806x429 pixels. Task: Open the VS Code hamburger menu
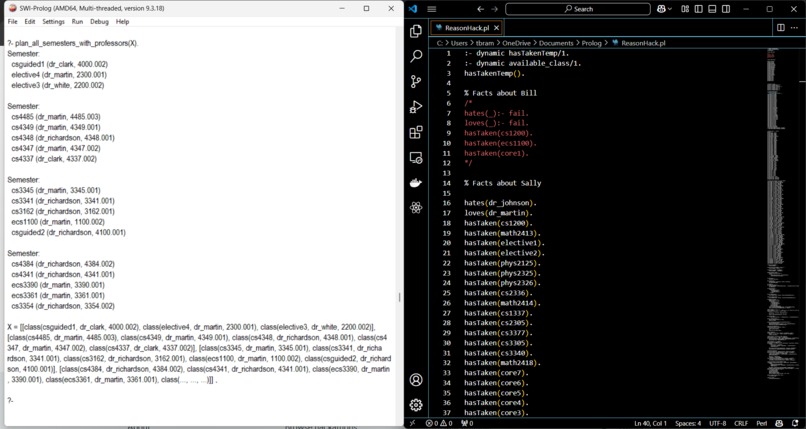pos(432,9)
